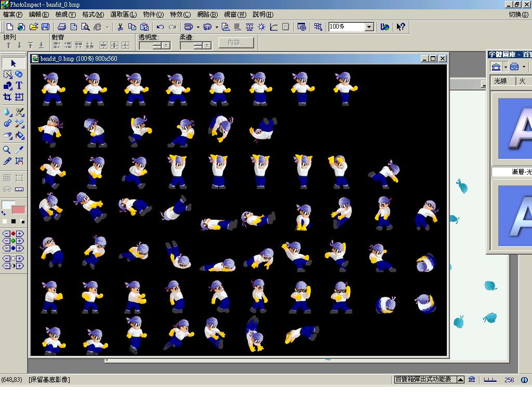Print the image
Screen dimensions: 532x399
[x=62, y=27]
